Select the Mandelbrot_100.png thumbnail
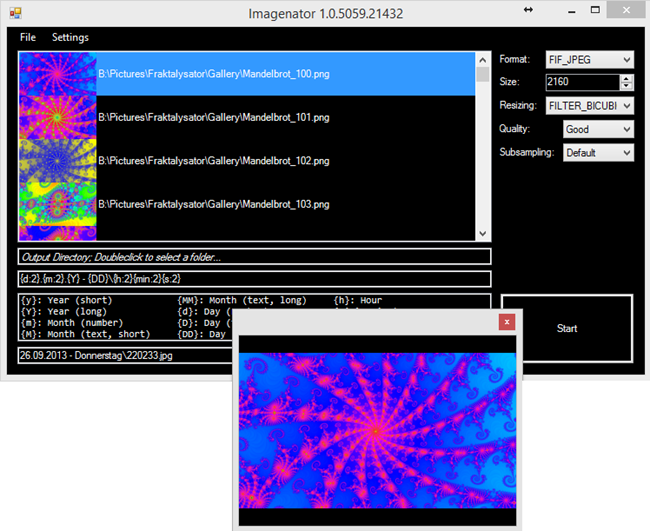The height and width of the screenshot is (531, 650). coord(57,74)
